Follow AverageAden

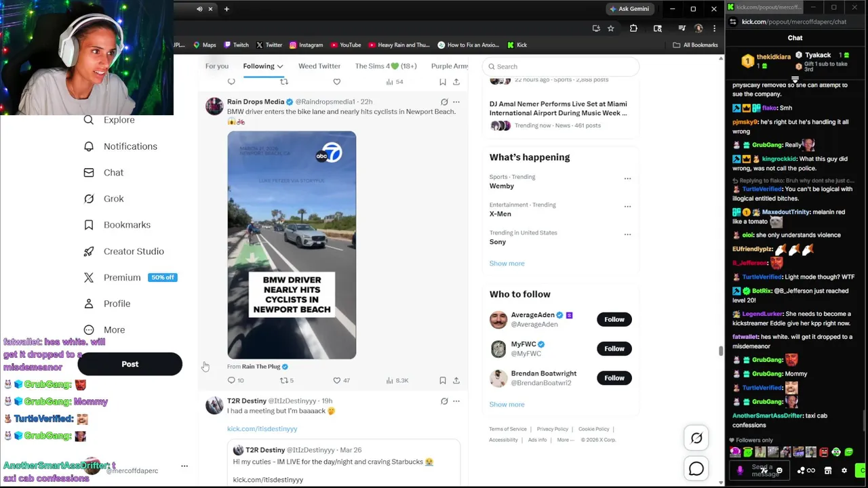[x=614, y=319]
